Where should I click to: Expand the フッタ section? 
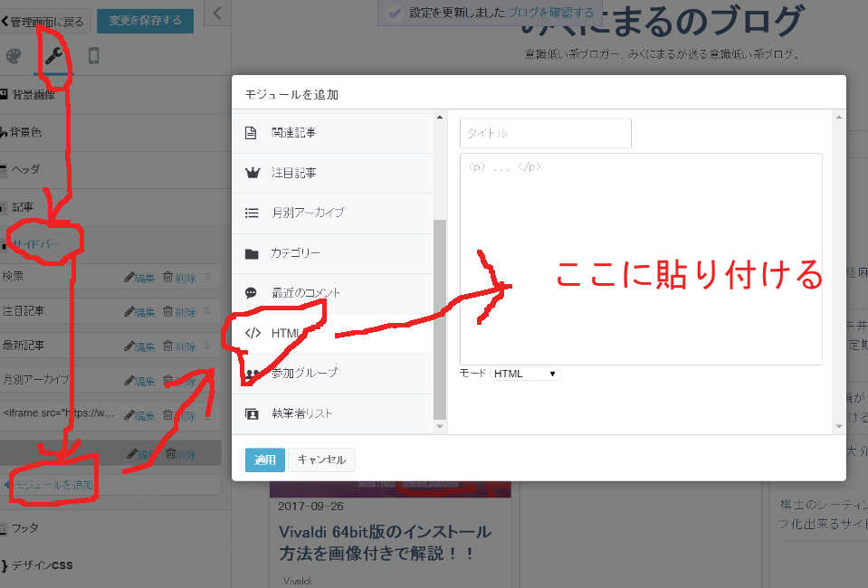click(115, 527)
